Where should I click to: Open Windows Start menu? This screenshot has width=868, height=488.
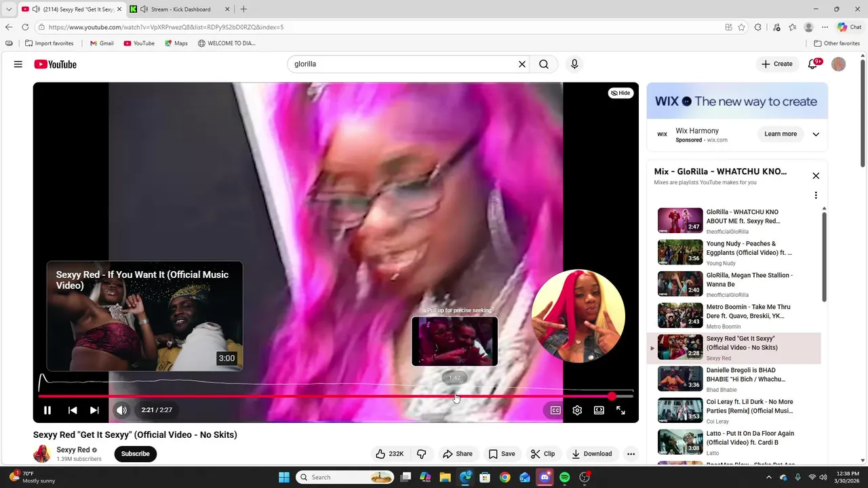pyautogui.click(x=284, y=477)
